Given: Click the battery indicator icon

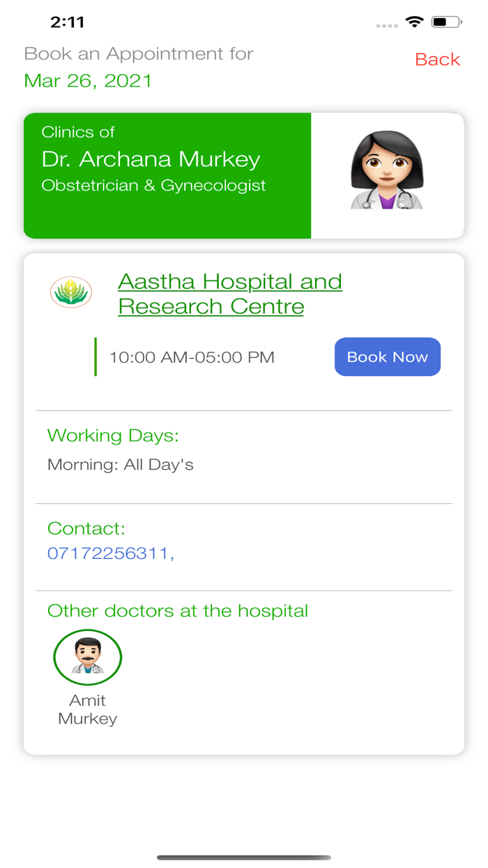Looking at the screenshot, I should [445, 22].
